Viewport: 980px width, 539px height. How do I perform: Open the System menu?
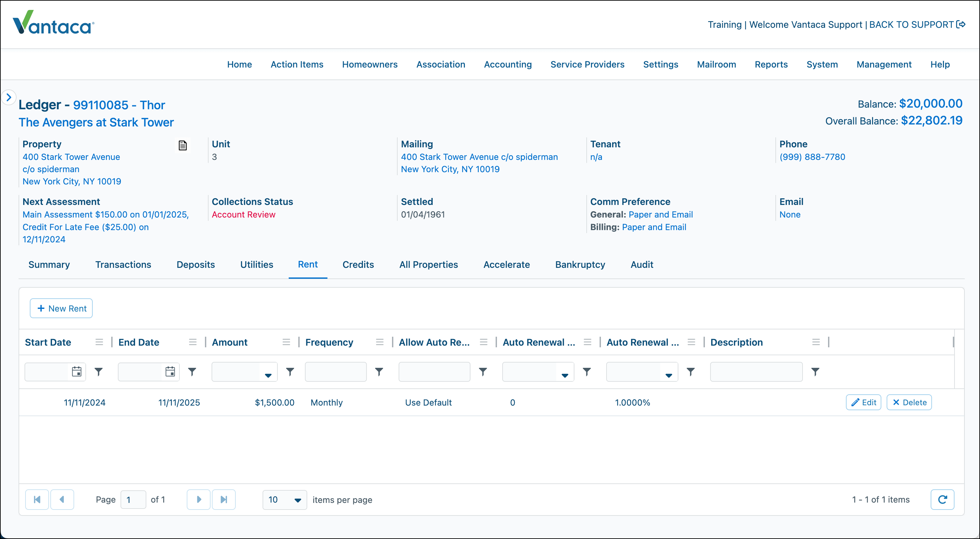pyautogui.click(x=822, y=64)
